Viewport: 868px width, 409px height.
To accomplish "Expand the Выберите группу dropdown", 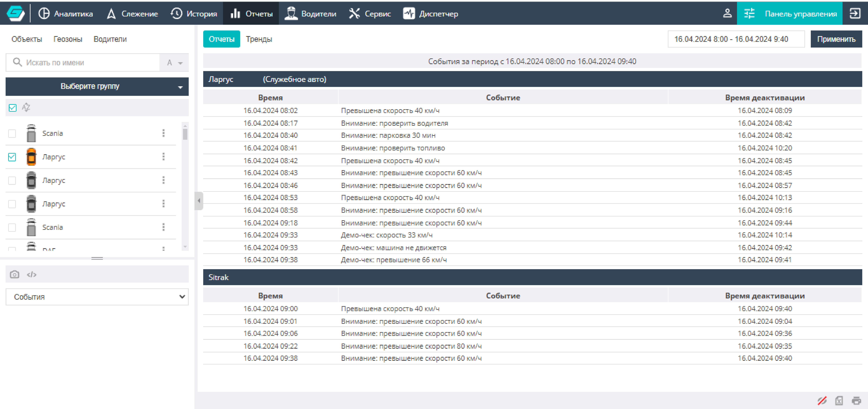I will (97, 87).
